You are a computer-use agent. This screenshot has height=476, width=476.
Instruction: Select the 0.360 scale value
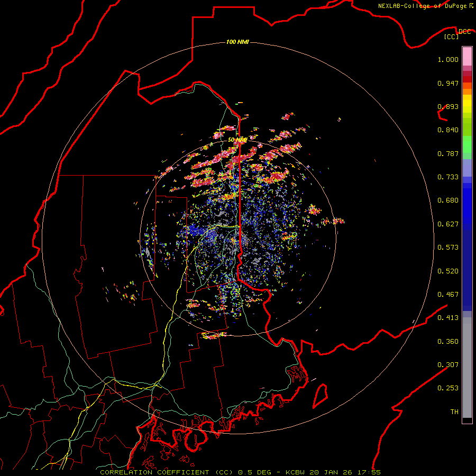448,342
